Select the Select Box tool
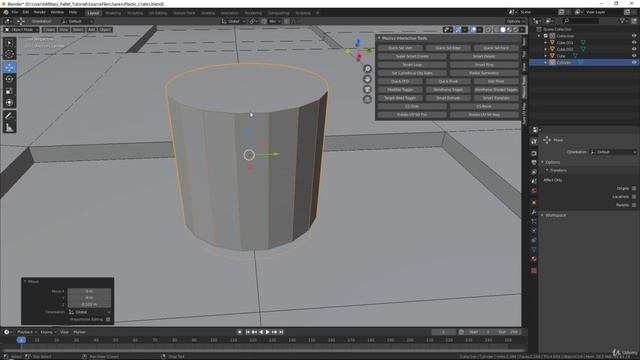Image resolution: width=640 pixels, height=360 pixels. pos(9,43)
